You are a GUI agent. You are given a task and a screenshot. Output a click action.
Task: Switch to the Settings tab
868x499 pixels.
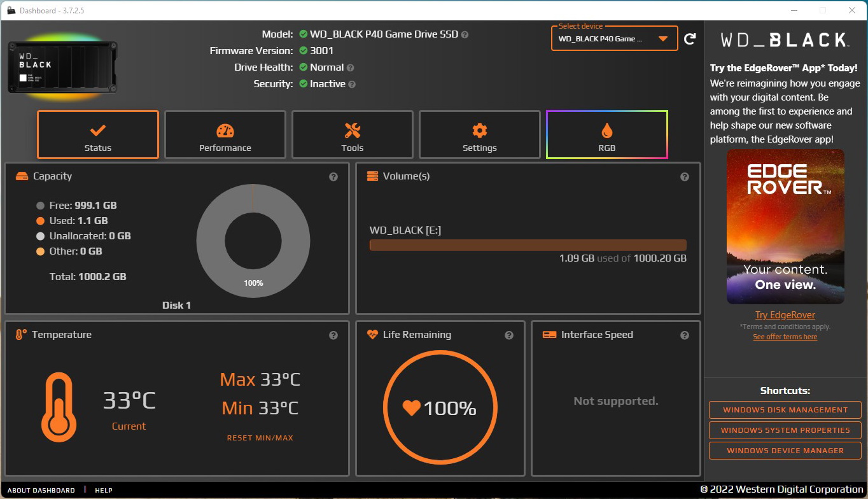(479, 135)
